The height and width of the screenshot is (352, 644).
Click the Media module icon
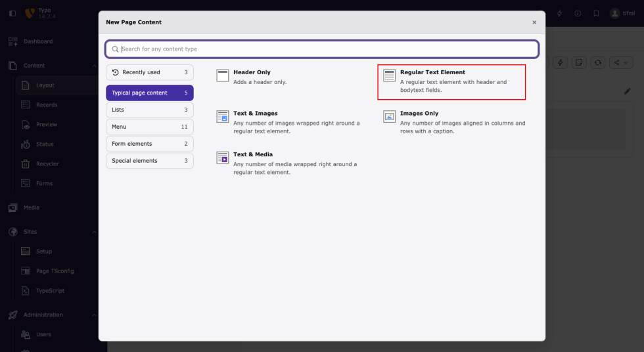coord(12,208)
